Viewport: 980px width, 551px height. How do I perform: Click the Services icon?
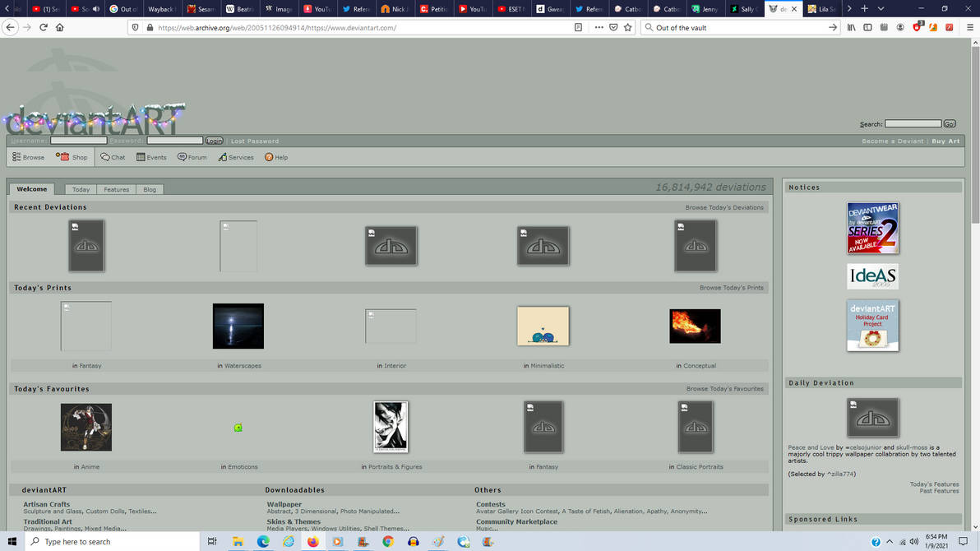point(223,157)
